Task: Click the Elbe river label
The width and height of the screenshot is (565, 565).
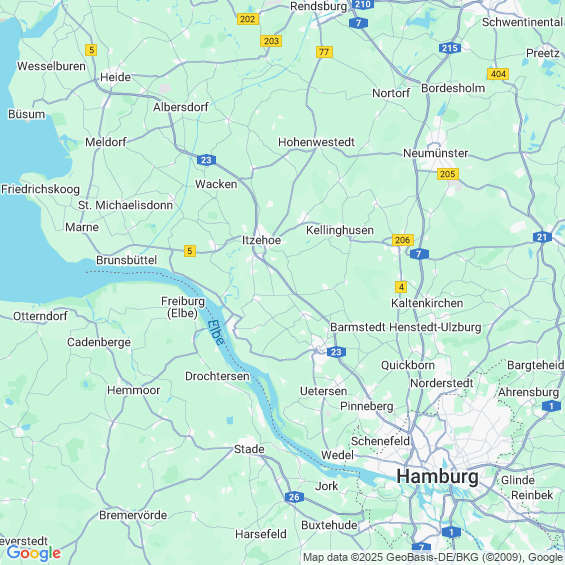Action: pos(215,332)
